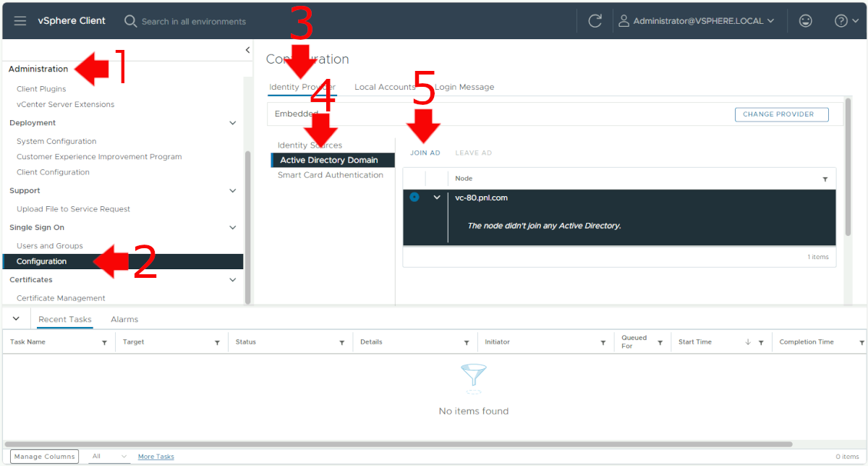Open the feedback smiley icon
Screen dimensions: 868x466
(805, 21)
